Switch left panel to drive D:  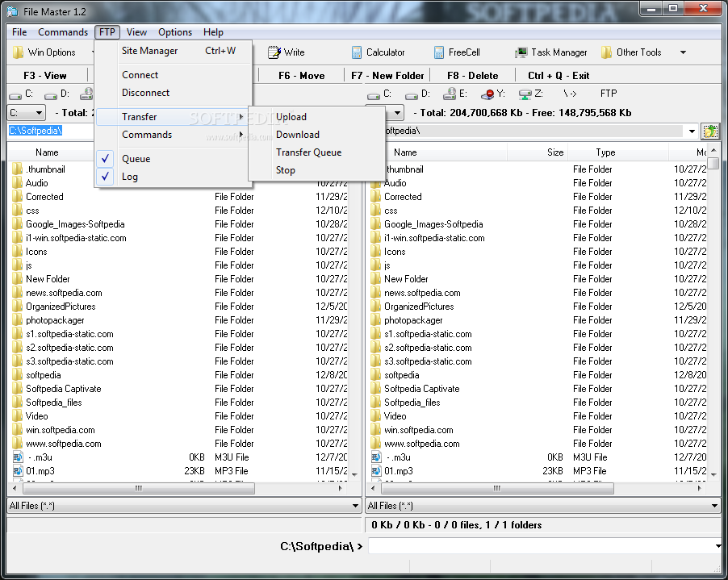coord(56,94)
